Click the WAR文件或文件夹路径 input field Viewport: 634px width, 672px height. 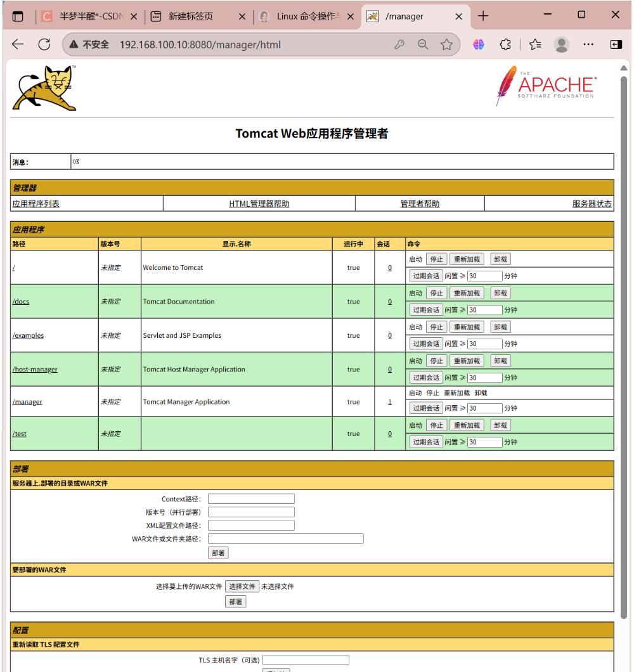(x=286, y=539)
